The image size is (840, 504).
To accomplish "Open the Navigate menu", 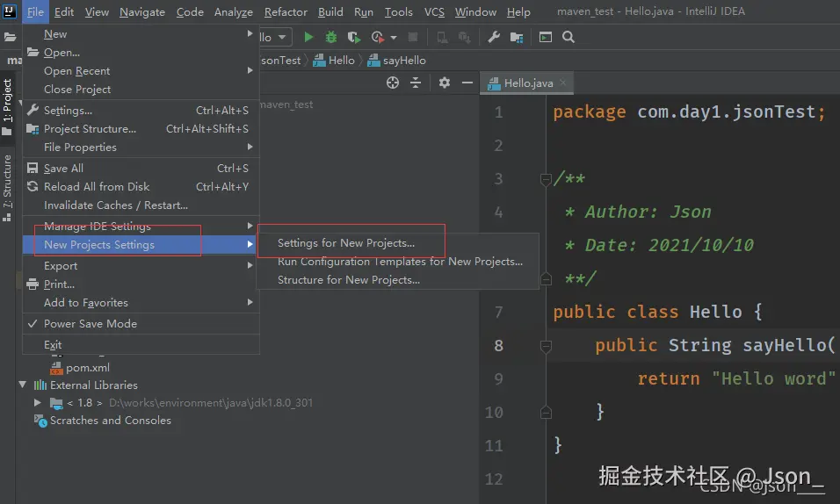I will [142, 11].
